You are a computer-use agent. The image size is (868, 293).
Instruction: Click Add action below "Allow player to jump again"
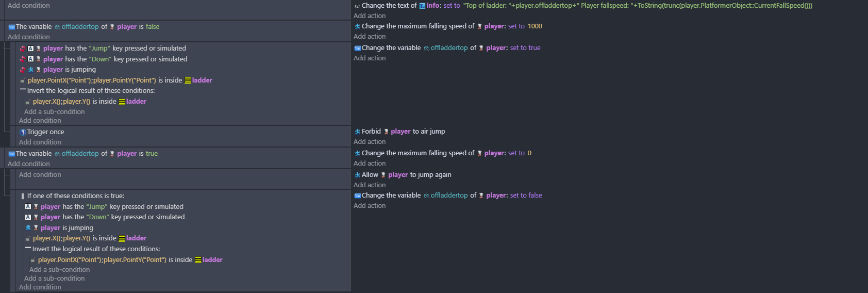(x=370, y=185)
